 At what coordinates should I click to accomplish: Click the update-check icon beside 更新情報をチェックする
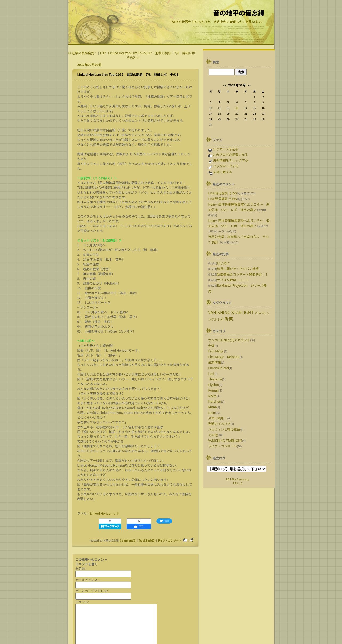[x=210, y=161]
